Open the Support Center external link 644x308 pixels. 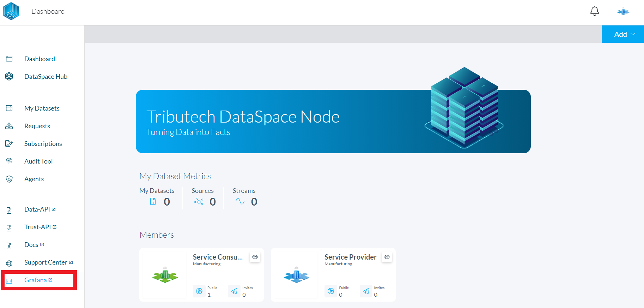pyautogui.click(x=49, y=262)
